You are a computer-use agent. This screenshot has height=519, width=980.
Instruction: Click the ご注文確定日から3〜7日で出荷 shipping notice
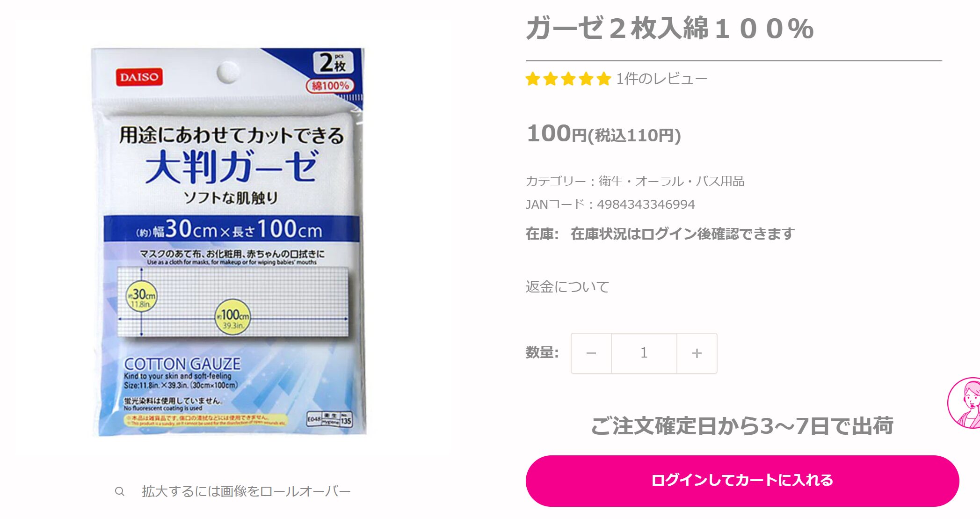742,426
